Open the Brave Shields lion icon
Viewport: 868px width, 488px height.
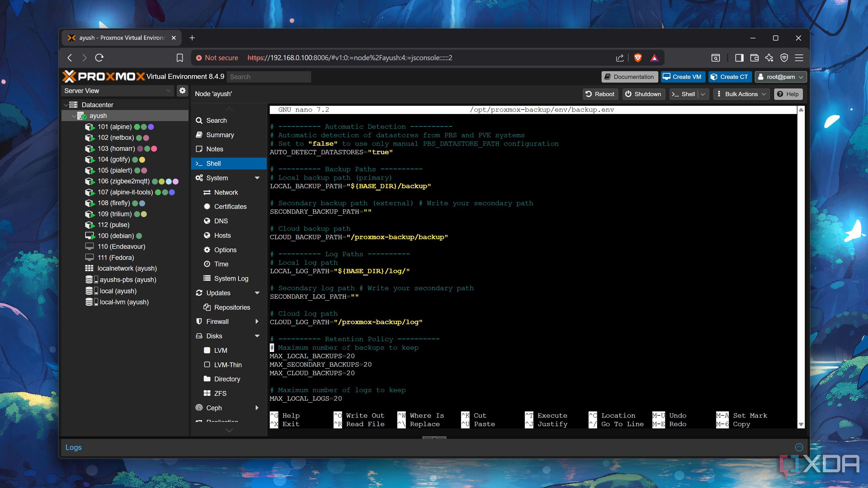(x=637, y=58)
